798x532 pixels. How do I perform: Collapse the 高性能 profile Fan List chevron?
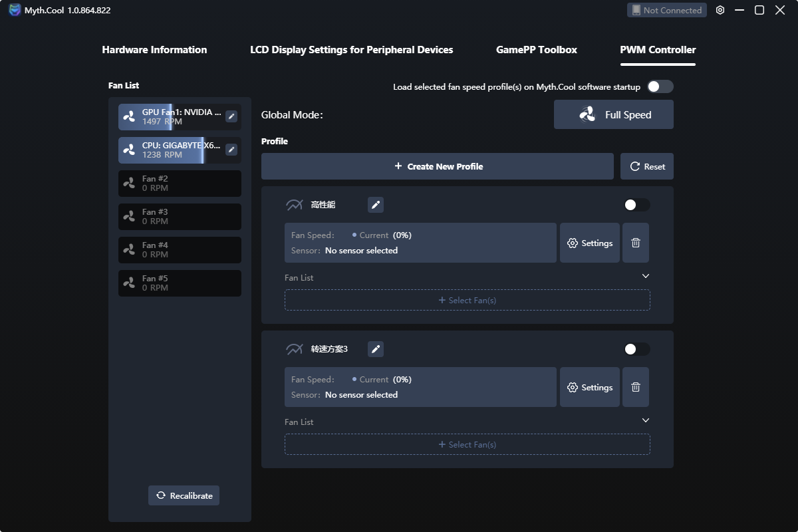645,276
